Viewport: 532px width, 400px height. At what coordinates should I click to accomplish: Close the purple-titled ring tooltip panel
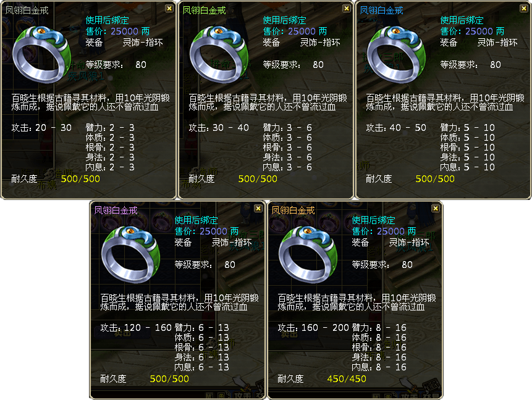[x=258, y=209]
